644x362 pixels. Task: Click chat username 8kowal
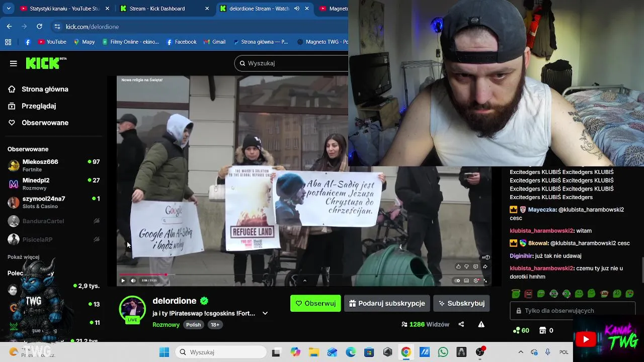(x=538, y=243)
